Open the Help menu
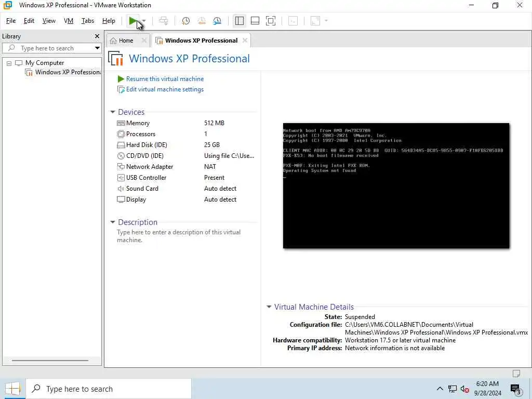This screenshot has width=532, height=399. coord(109,21)
